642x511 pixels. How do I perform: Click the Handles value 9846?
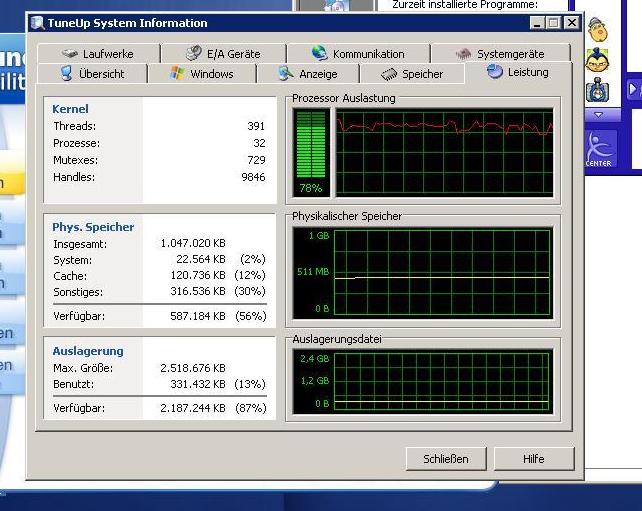point(253,177)
